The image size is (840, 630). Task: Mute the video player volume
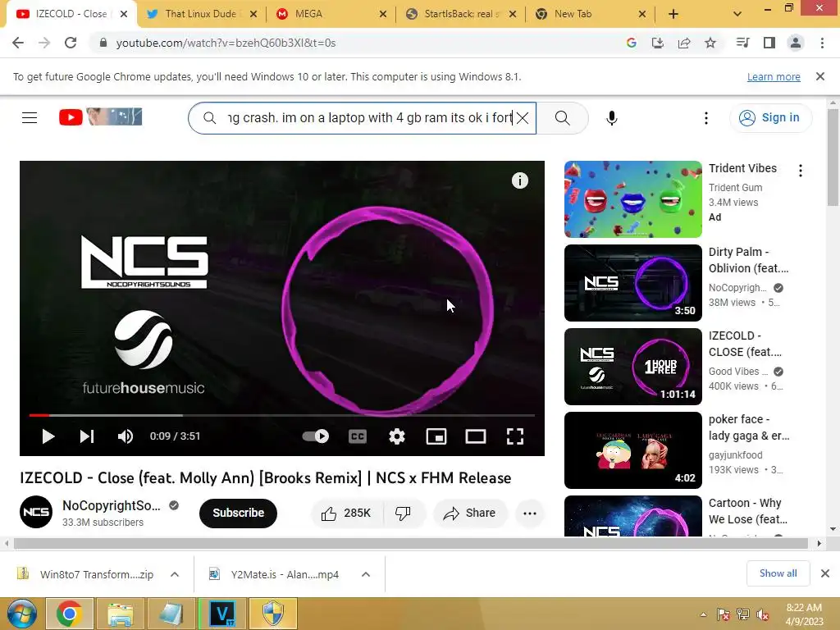(126, 436)
